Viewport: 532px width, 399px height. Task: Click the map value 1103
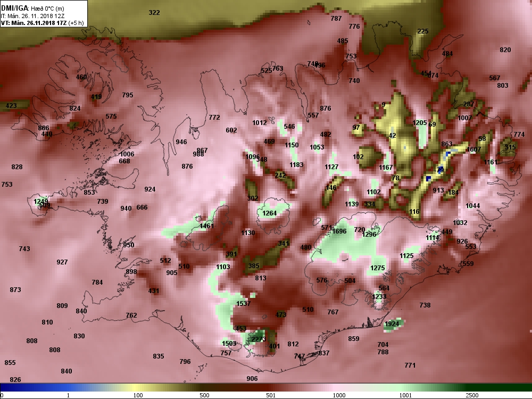tap(223, 267)
